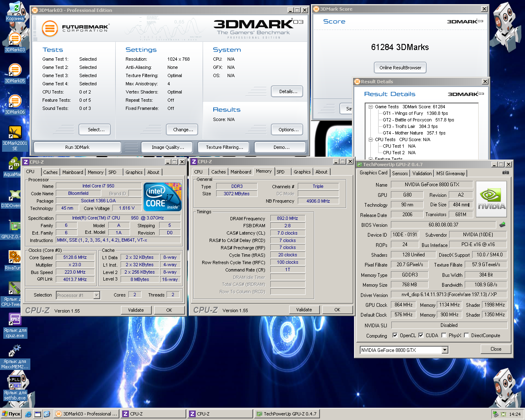Enable the PhysX checkbox in GPU-Z

(444, 336)
